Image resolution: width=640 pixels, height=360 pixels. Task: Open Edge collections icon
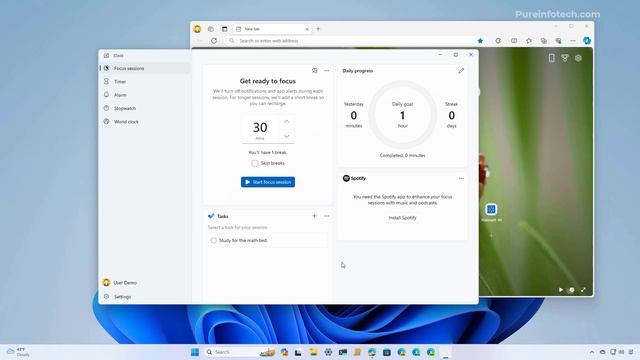coord(544,41)
